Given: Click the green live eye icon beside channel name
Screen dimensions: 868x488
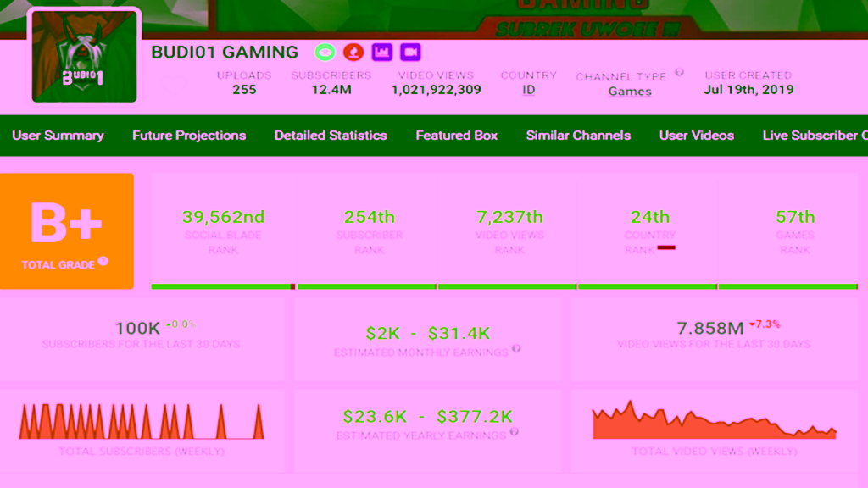Looking at the screenshot, I should [x=325, y=52].
